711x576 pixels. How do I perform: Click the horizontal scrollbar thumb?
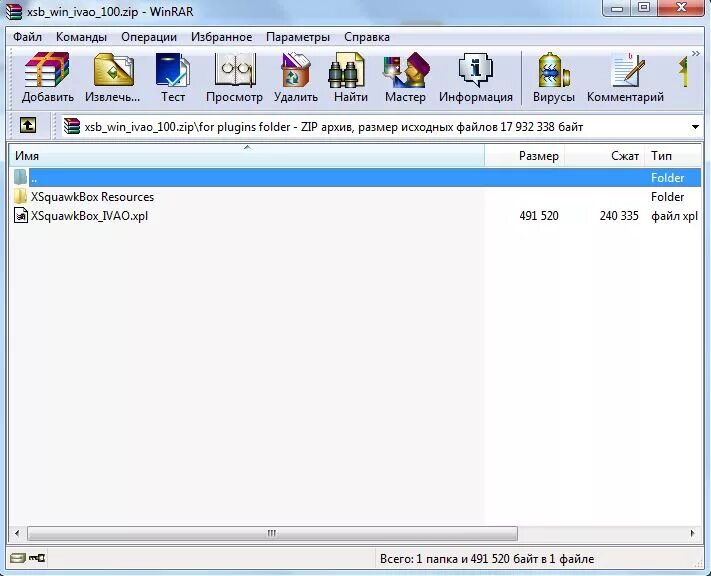click(x=272, y=533)
